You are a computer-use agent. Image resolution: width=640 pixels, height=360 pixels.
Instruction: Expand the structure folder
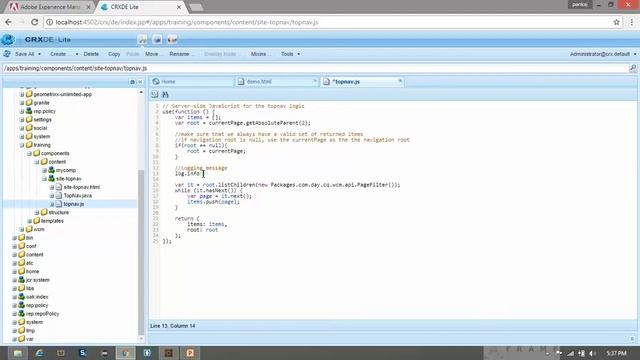click(37, 212)
